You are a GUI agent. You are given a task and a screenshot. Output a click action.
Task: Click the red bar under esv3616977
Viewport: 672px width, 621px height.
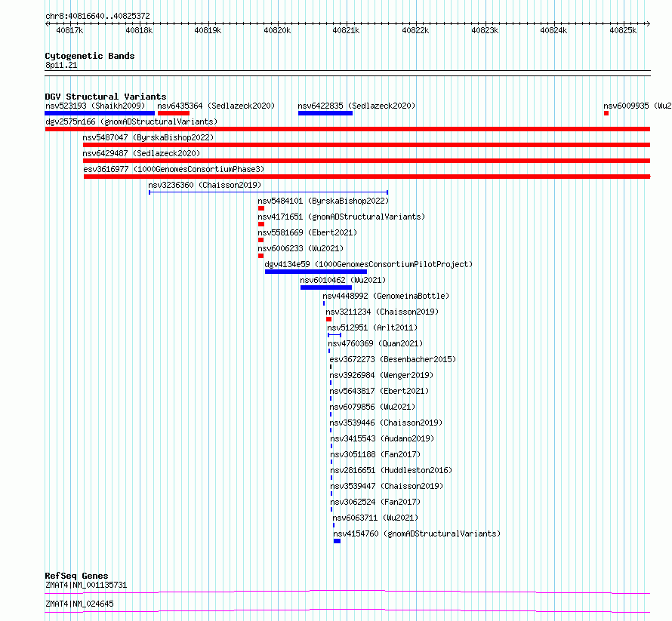pos(367,177)
